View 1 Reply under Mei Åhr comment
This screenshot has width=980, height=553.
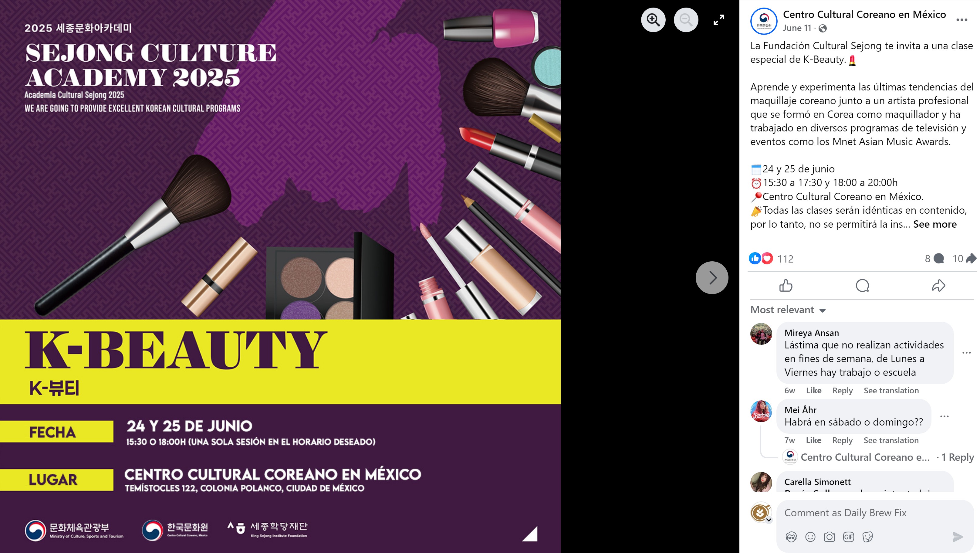957,457
